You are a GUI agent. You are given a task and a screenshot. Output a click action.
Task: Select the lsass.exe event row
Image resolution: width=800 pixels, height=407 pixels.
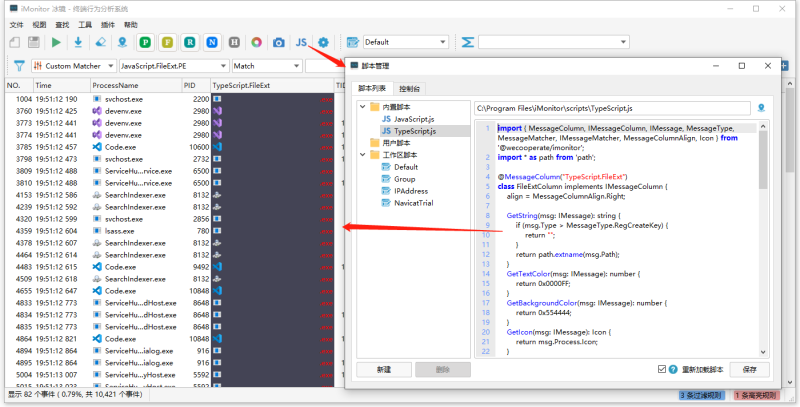169,231
